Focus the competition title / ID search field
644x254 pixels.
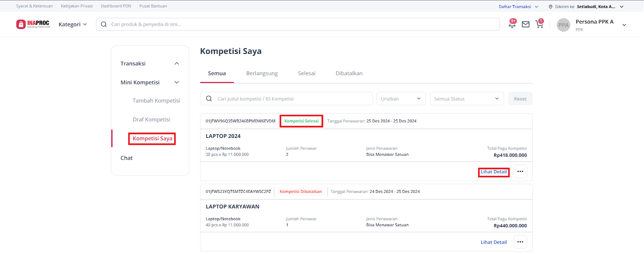coord(286,98)
